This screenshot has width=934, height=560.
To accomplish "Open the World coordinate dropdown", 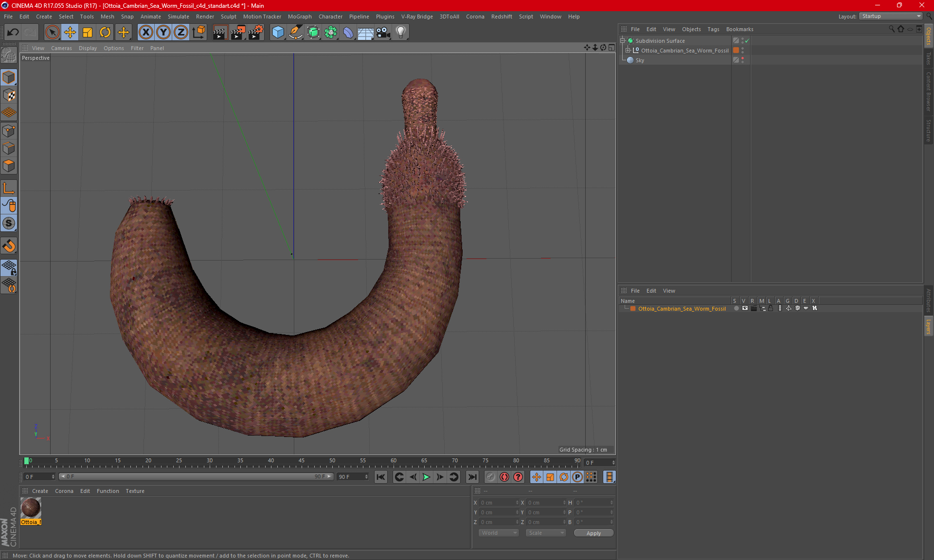I will (499, 533).
